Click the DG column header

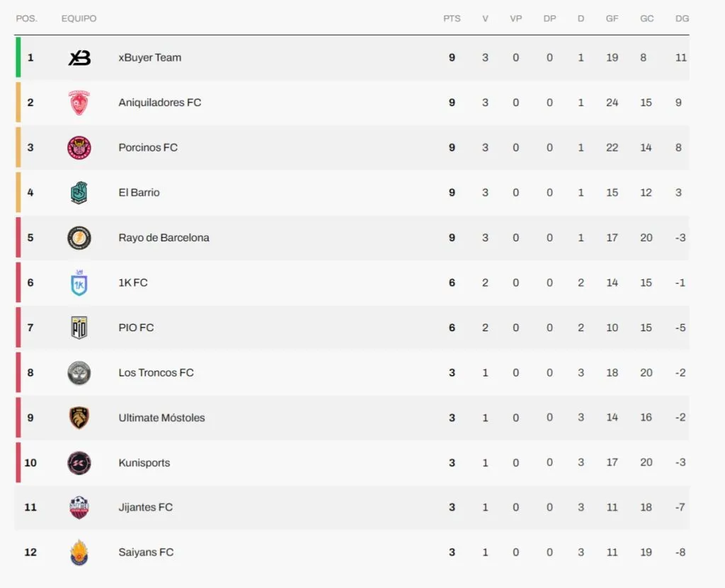(x=682, y=18)
